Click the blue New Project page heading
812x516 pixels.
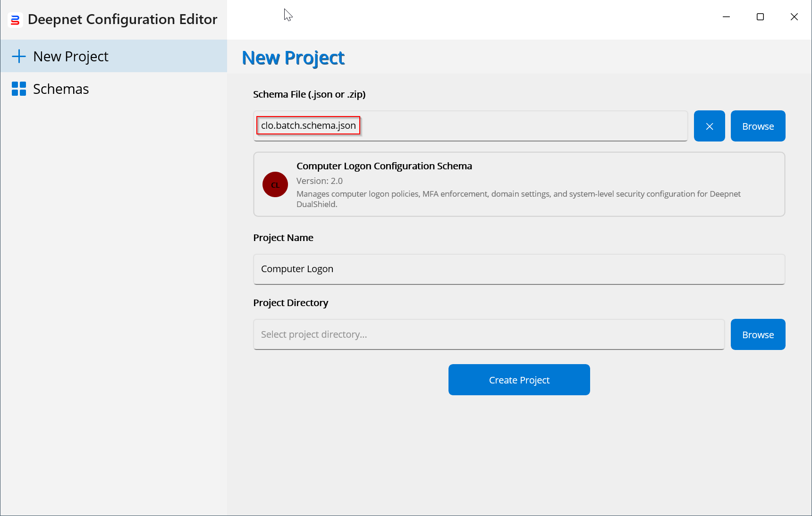pos(293,58)
